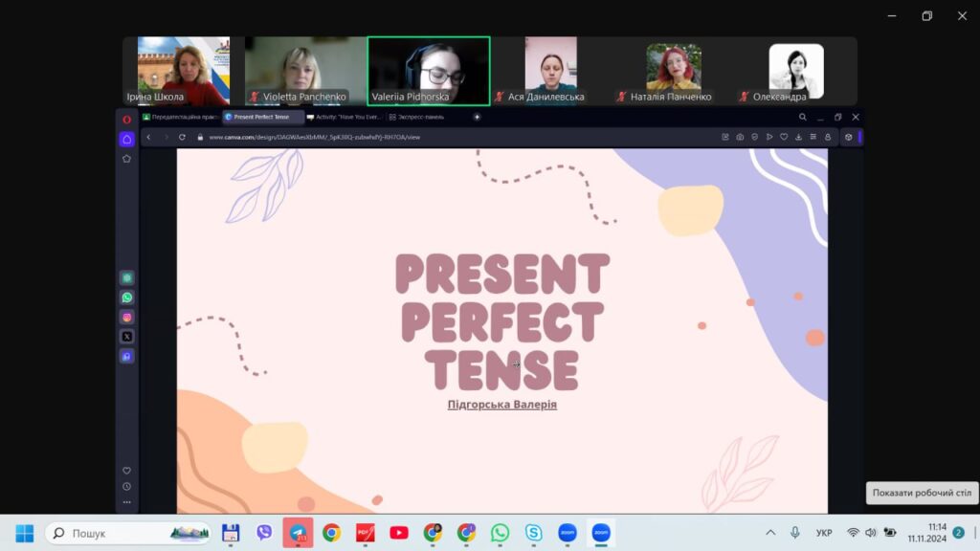
Task: Open the easy setup lines icon
Action: (x=813, y=137)
